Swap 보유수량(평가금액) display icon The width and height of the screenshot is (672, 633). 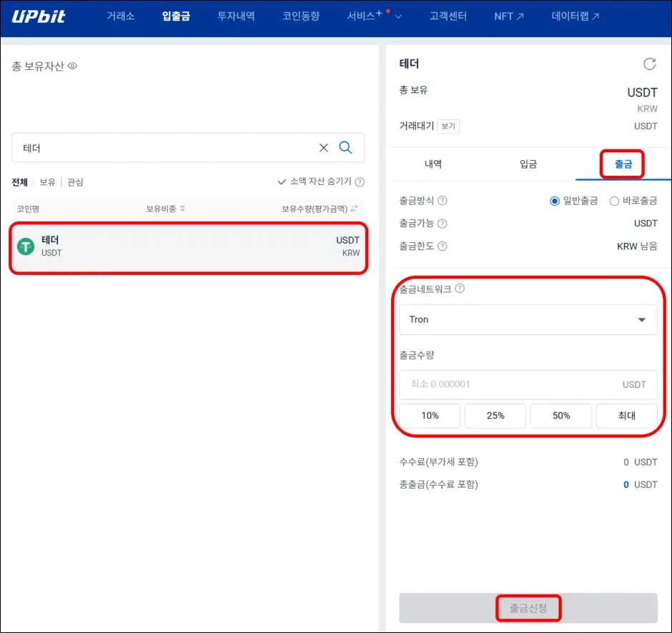354,209
